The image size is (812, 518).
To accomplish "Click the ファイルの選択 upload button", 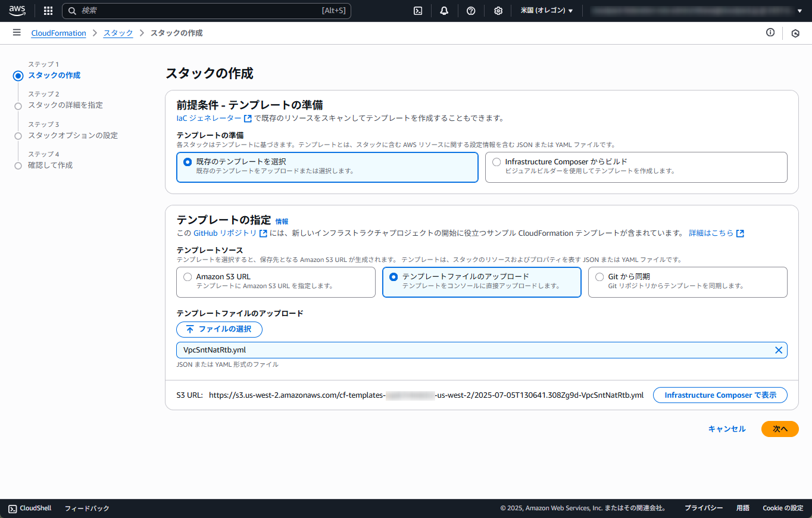I will (219, 329).
